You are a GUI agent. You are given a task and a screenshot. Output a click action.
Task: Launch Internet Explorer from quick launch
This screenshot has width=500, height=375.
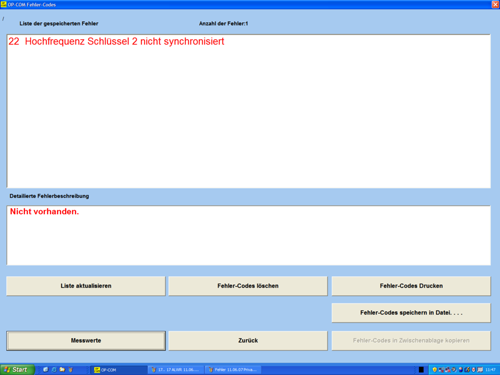pos(54,370)
